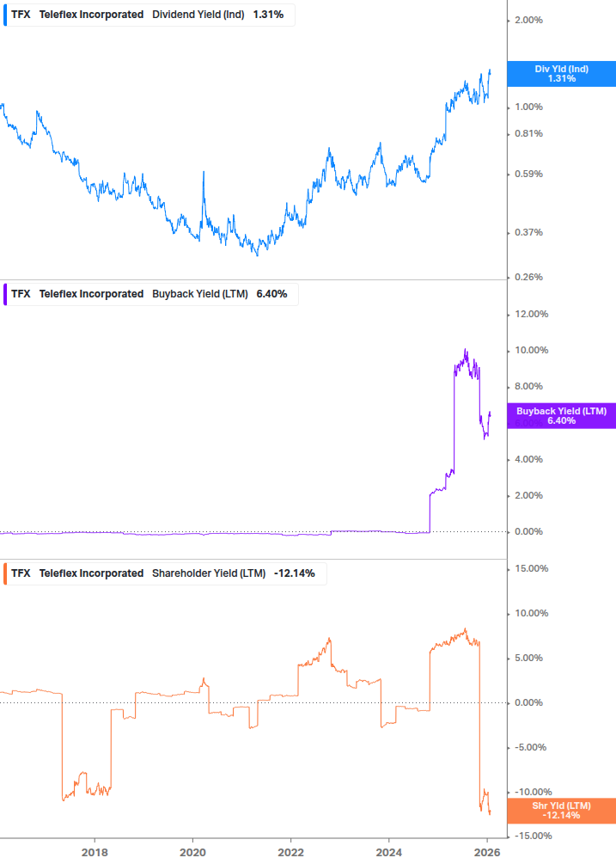
Task: Click the 2022 label on the time axis
Action: [290, 853]
